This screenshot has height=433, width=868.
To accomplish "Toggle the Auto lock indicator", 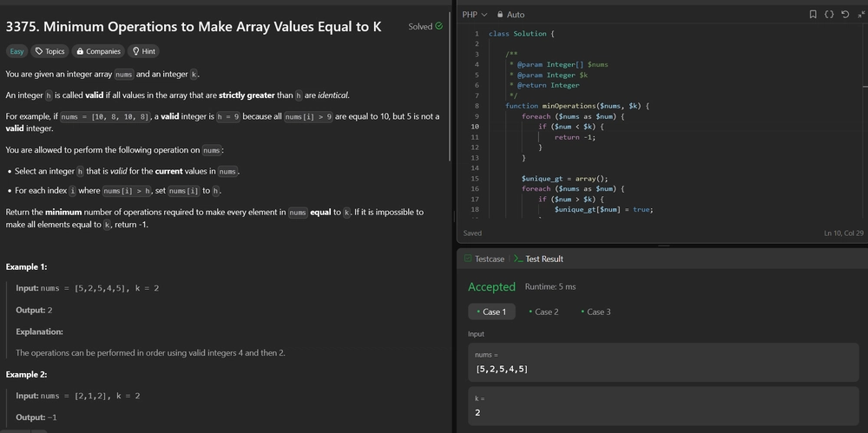I will pos(510,15).
